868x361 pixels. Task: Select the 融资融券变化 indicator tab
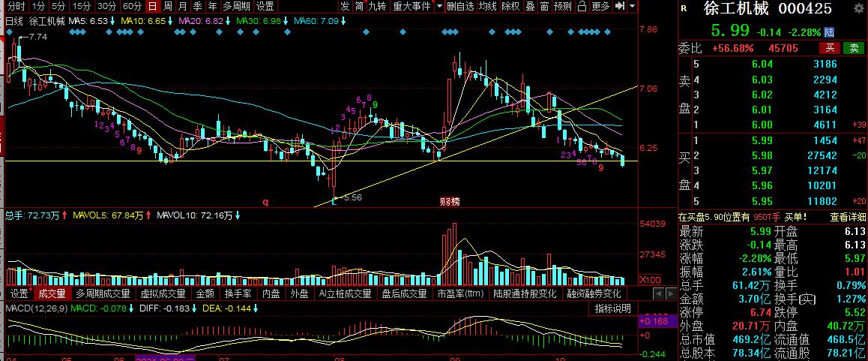(594, 293)
